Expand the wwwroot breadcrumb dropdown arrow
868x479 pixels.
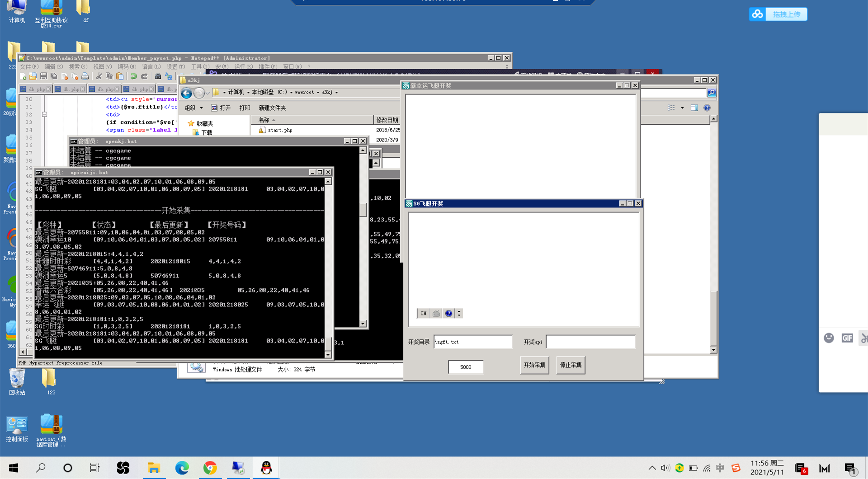coord(318,93)
